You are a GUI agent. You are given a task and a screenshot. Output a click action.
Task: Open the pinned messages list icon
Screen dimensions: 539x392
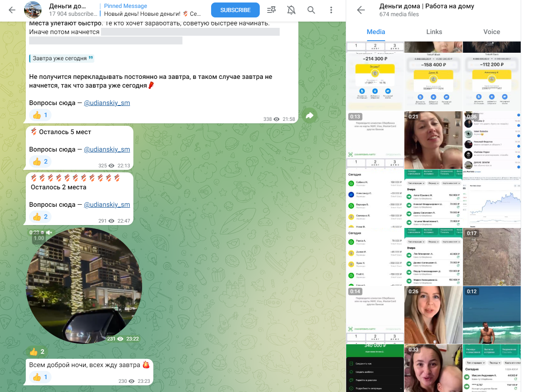[271, 10]
